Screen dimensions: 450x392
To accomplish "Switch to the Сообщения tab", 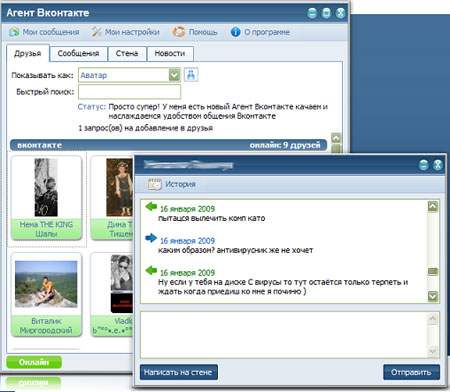I will 78,53.
